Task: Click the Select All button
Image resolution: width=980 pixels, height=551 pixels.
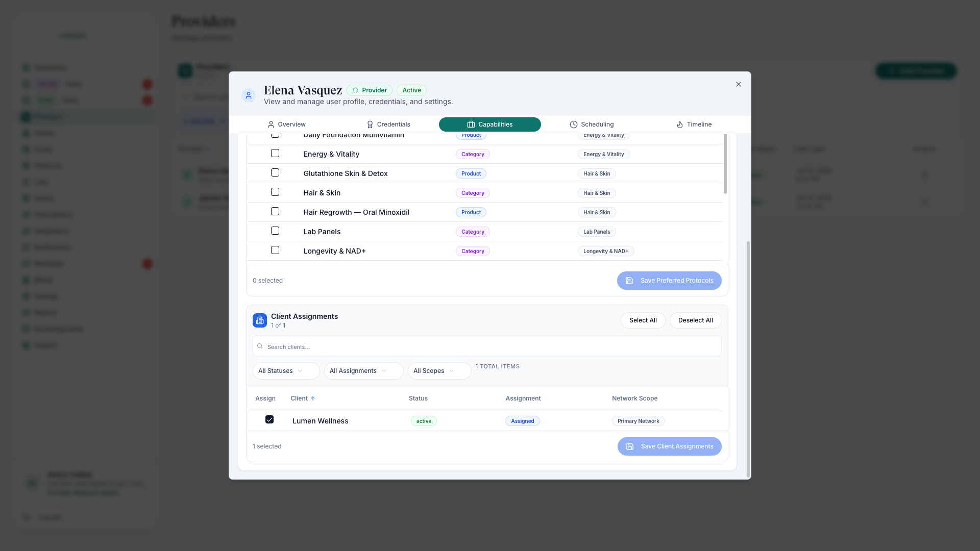Action: [x=643, y=320]
